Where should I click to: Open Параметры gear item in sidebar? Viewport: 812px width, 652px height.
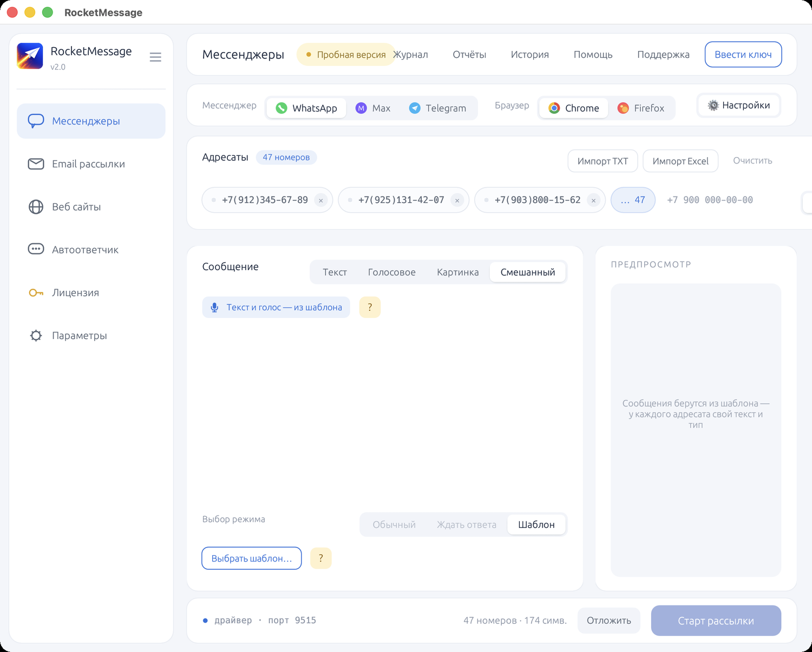pyautogui.click(x=91, y=335)
